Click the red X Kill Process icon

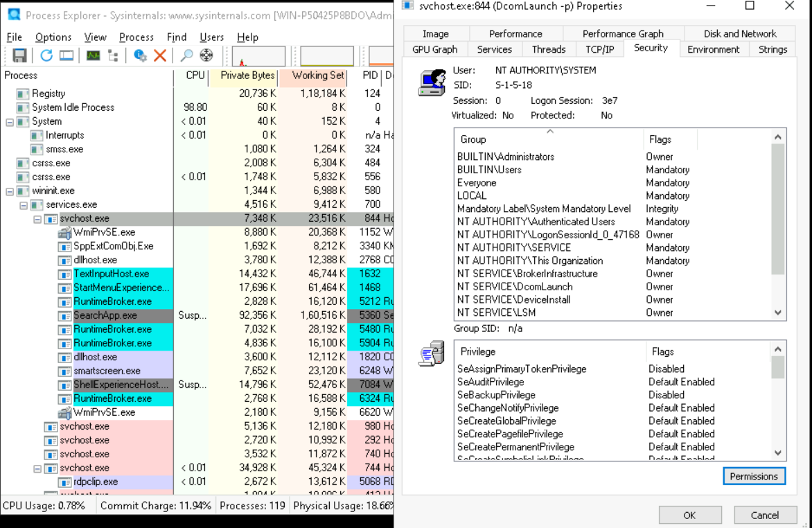click(160, 55)
